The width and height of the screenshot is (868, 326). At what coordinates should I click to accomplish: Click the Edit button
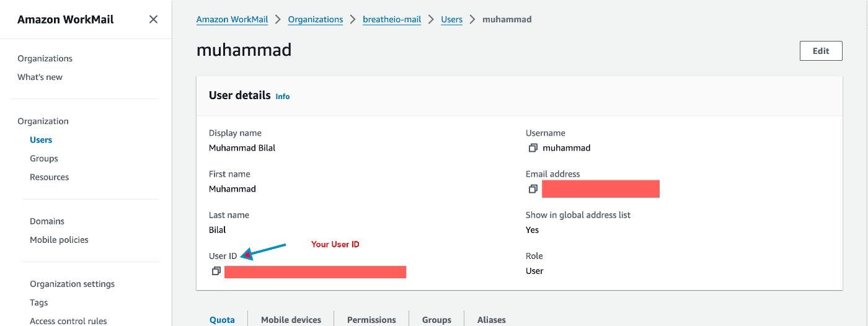coord(820,51)
